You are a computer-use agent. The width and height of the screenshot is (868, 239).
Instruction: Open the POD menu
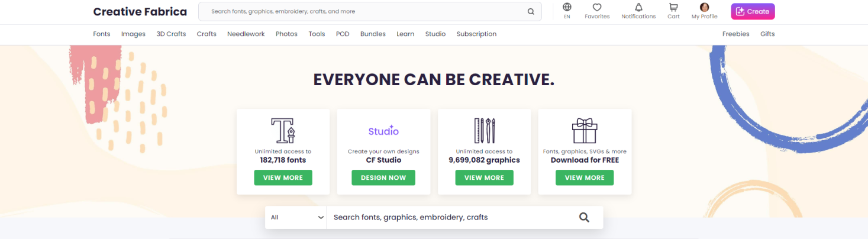click(343, 34)
